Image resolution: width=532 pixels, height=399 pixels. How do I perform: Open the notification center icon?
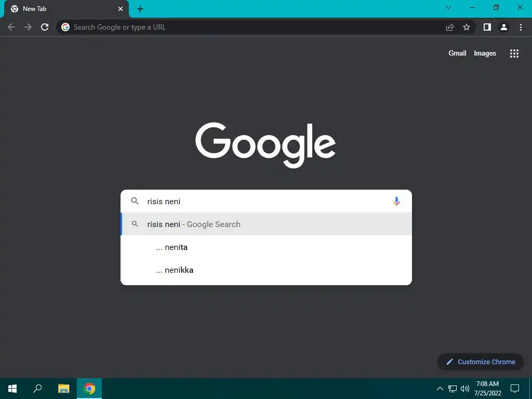(515, 389)
